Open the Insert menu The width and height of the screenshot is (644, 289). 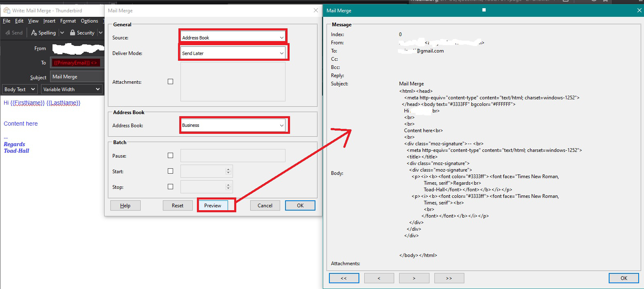point(49,21)
